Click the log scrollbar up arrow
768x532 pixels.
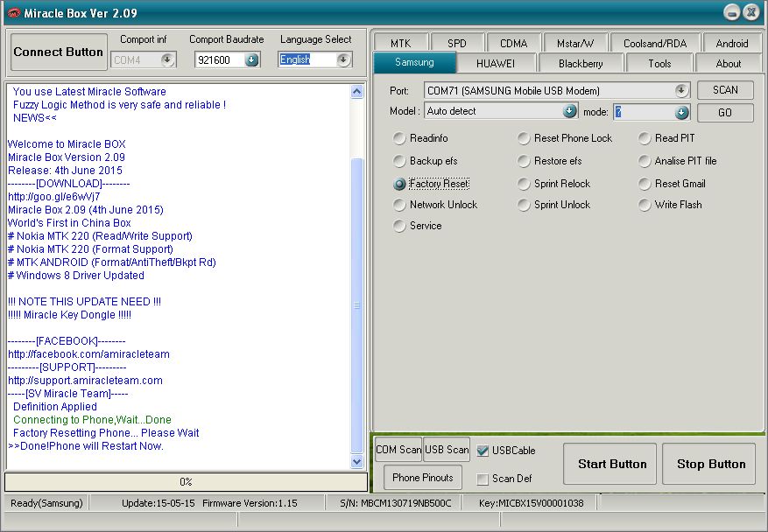click(357, 92)
